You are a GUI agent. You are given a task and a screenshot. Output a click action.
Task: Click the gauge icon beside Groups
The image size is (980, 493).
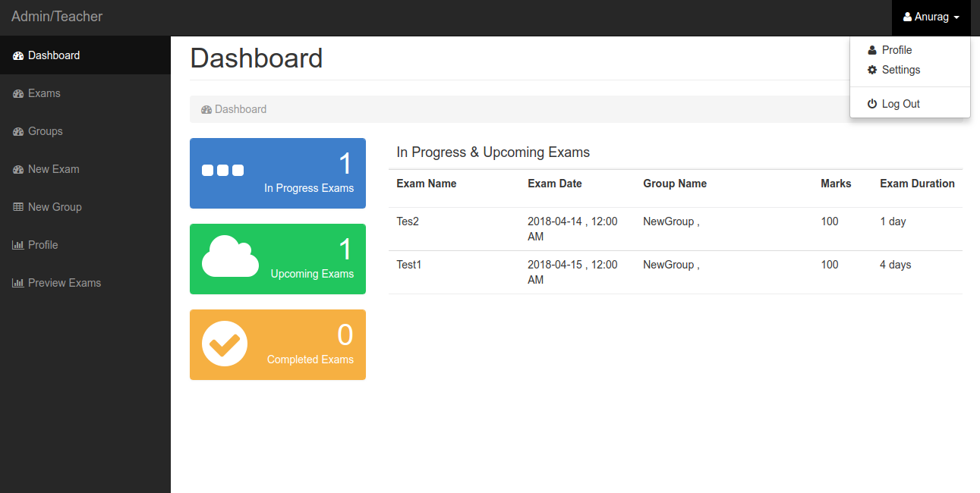18,131
